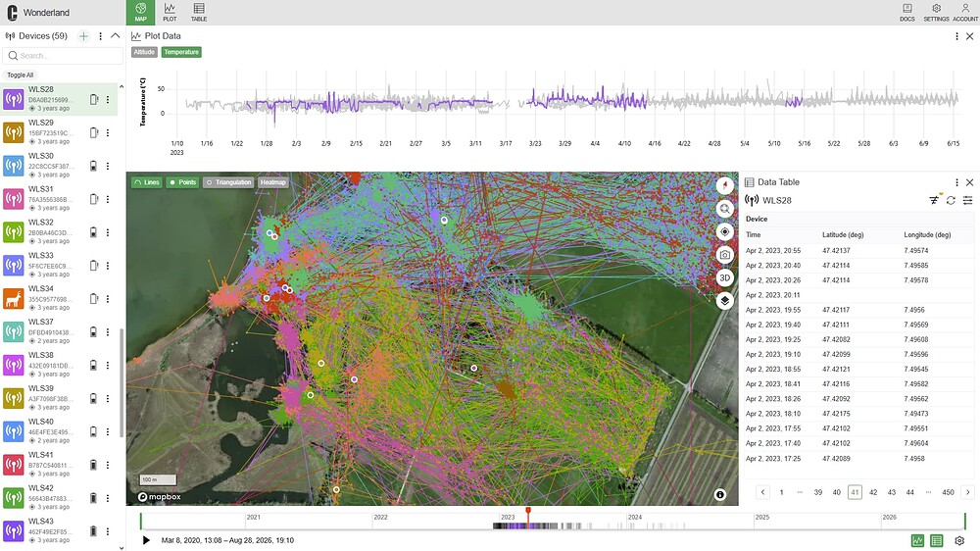Click the WLS34 deer device icon
This screenshot has height=551, width=980.
14,298
